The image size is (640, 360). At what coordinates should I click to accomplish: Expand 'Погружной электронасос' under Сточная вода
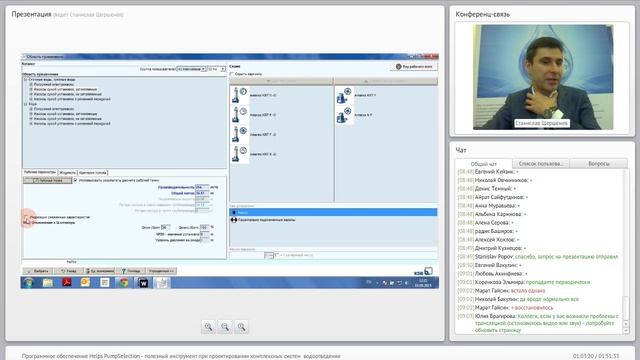tap(31, 84)
